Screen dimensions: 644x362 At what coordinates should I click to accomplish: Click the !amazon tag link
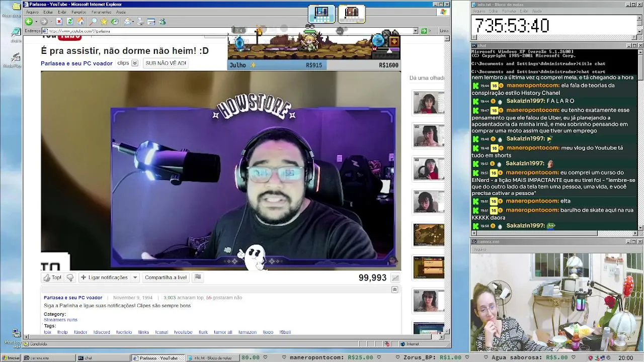click(248, 332)
